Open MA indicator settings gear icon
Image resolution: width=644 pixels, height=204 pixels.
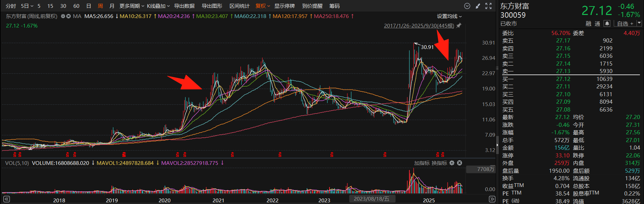point(63,16)
